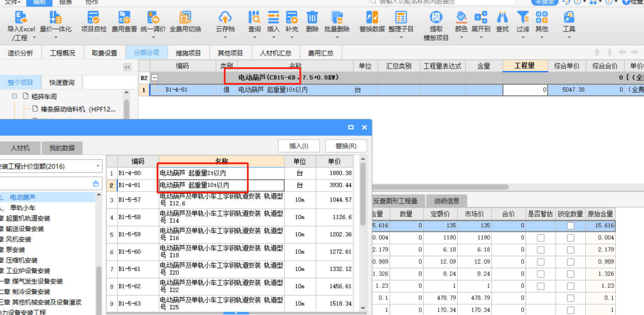Click the 过滤 filter funnel icon

[523, 17]
